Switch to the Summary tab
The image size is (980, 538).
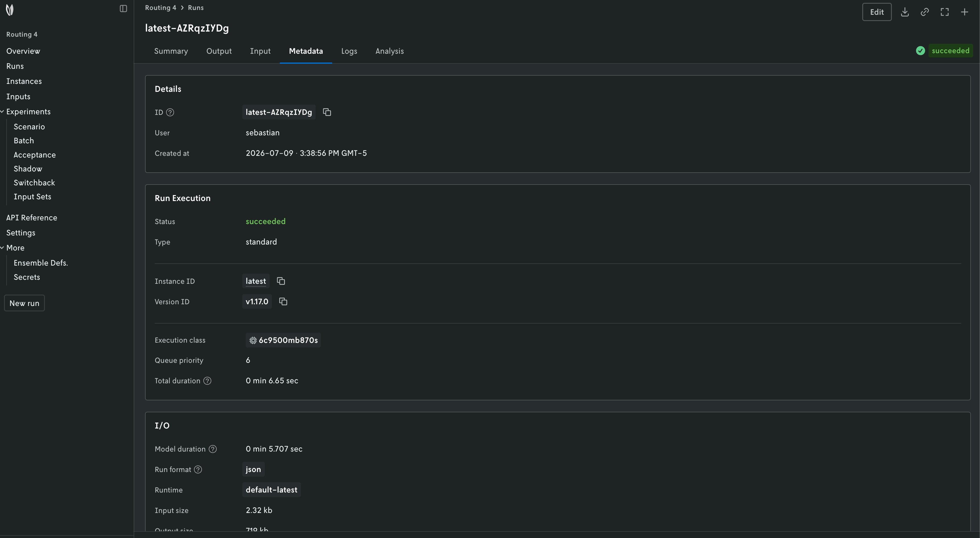(x=171, y=51)
